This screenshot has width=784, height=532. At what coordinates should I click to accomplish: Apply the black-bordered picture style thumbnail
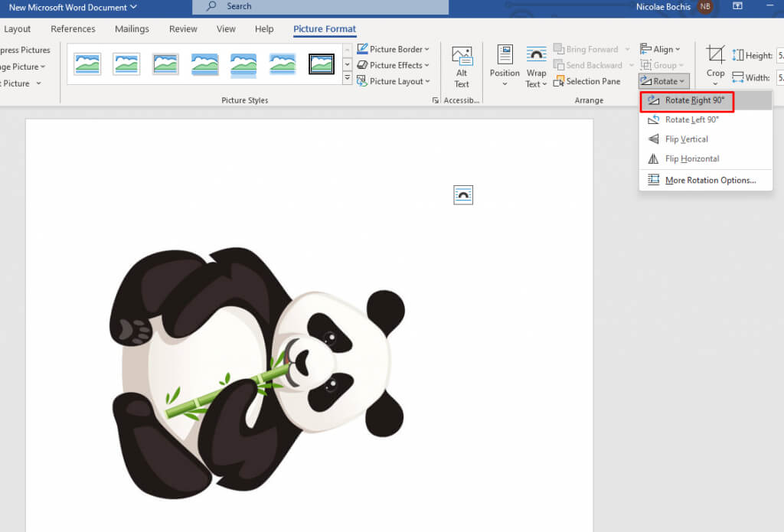coord(322,64)
